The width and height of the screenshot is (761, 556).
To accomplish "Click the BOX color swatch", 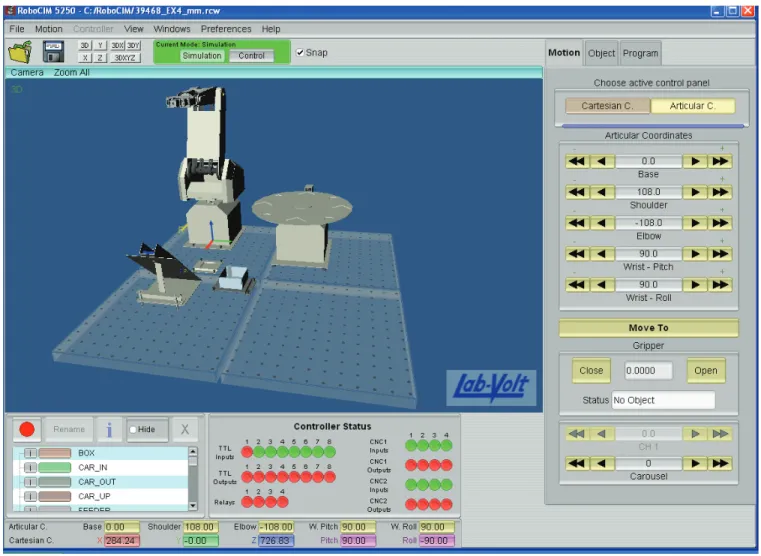I will (x=55, y=453).
